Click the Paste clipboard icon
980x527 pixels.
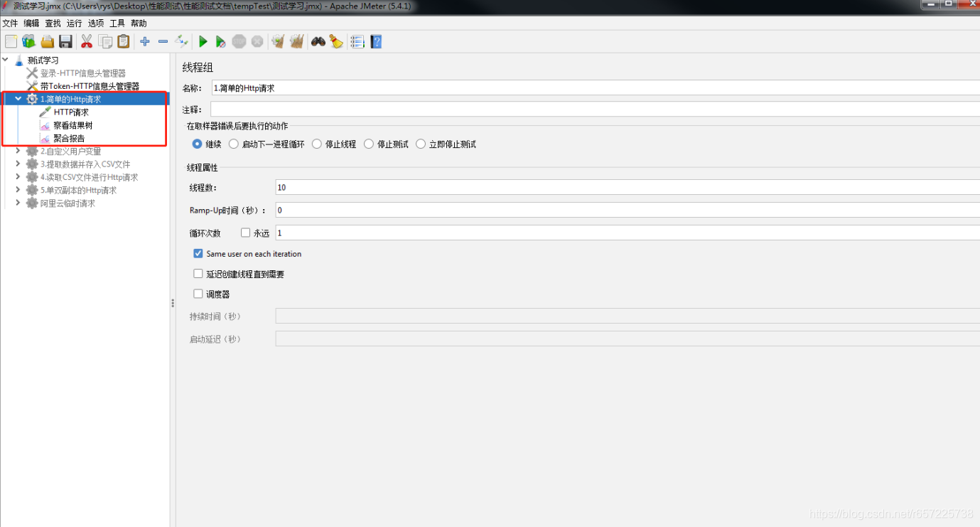click(124, 42)
